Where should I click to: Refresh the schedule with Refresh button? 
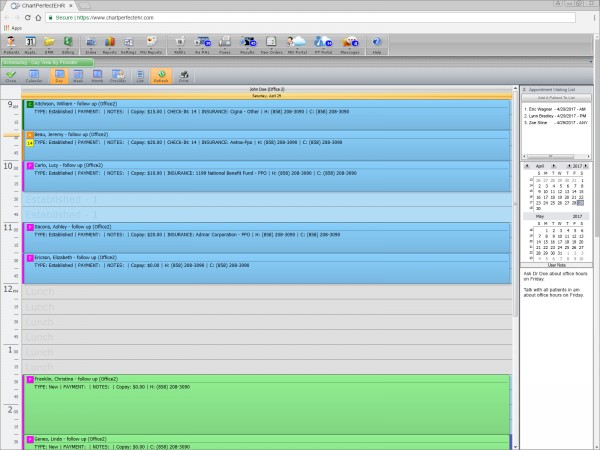click(x=161, y=75)
